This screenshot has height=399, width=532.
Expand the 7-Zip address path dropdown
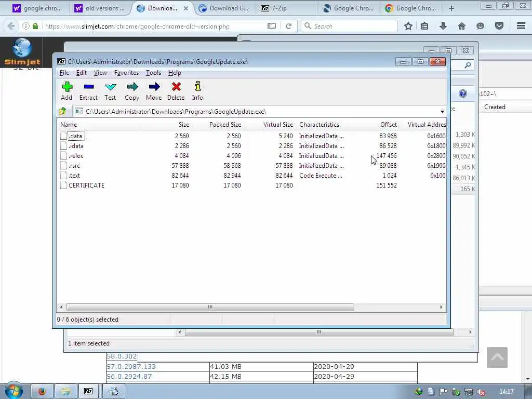(442, 111)
